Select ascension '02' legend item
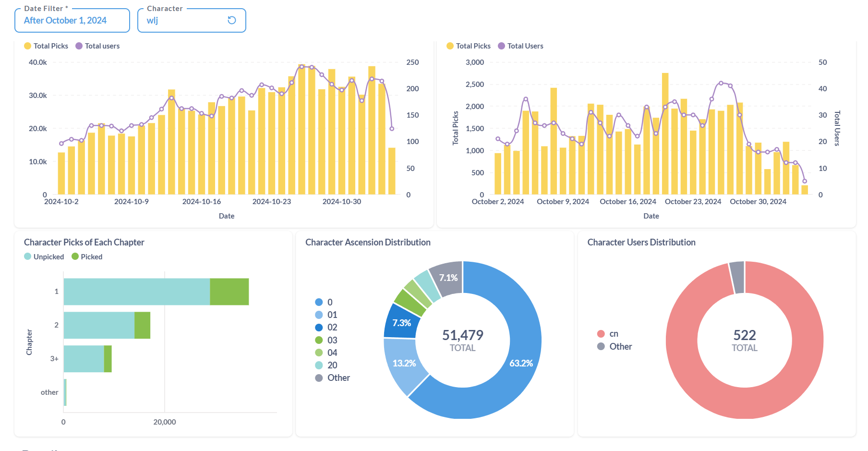The height and width of the screenshot is (451, 868). click(x=326, y=327)
